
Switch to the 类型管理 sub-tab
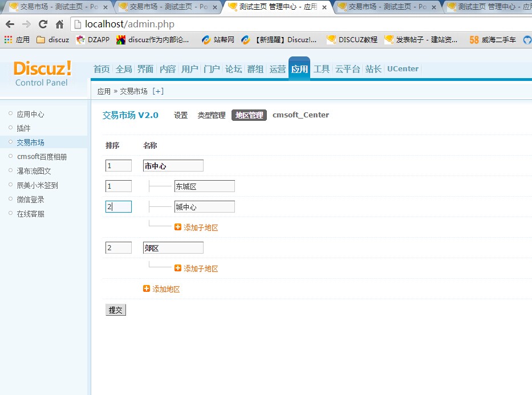[212, 115]
